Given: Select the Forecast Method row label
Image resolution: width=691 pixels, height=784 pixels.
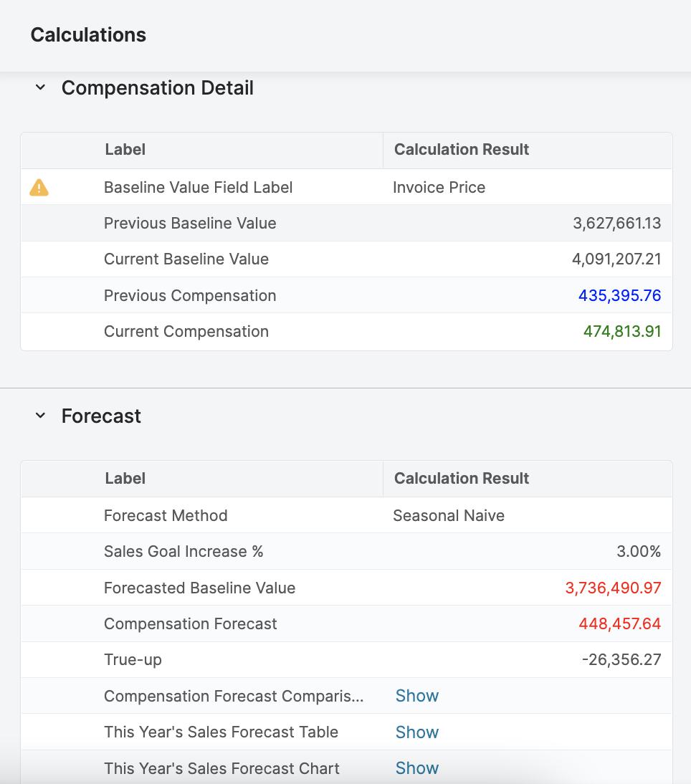Looking at the screenshot, I should click(166, 516).
